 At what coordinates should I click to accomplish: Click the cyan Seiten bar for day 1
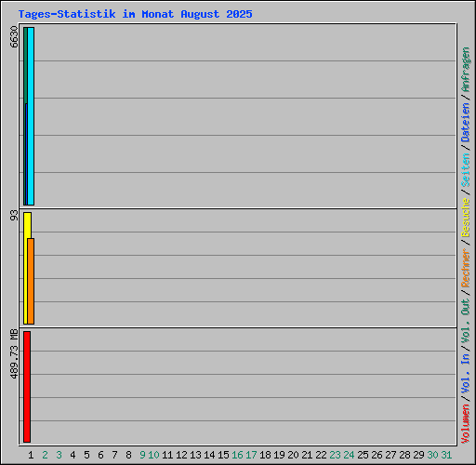31,116
